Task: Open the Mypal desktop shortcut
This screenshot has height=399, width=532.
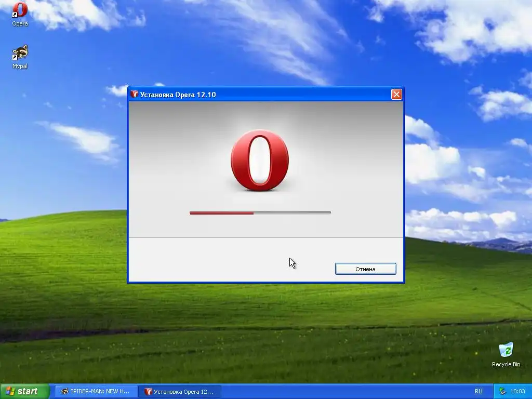Action: [x=20, y=57]
